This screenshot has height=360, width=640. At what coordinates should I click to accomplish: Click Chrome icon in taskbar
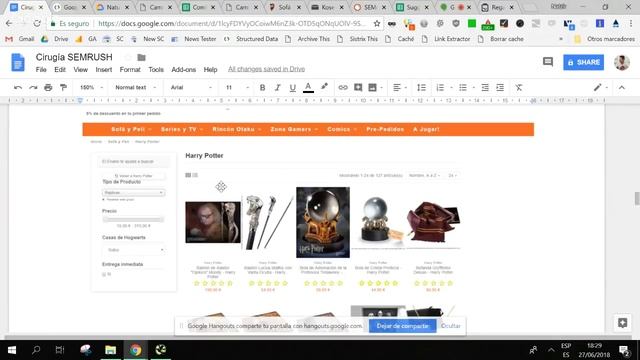[x=136, y=350]
